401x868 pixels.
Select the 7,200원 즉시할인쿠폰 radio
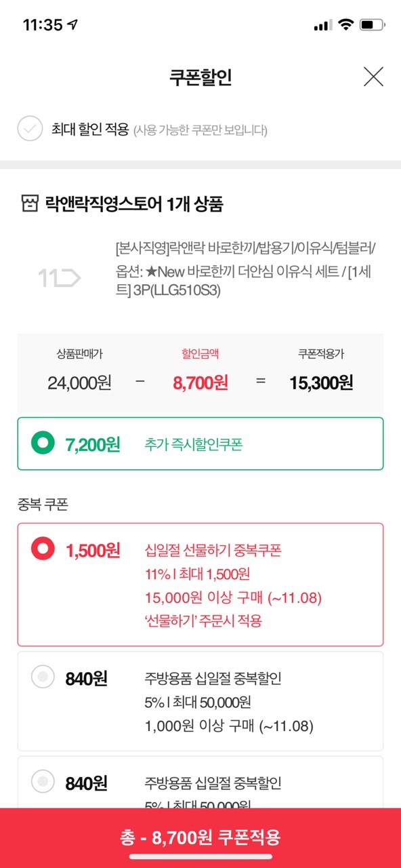43,443
